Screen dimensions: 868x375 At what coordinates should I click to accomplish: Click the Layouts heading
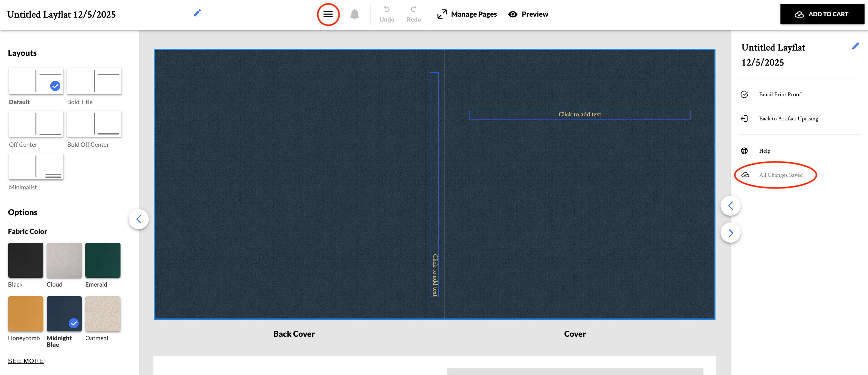22,53
